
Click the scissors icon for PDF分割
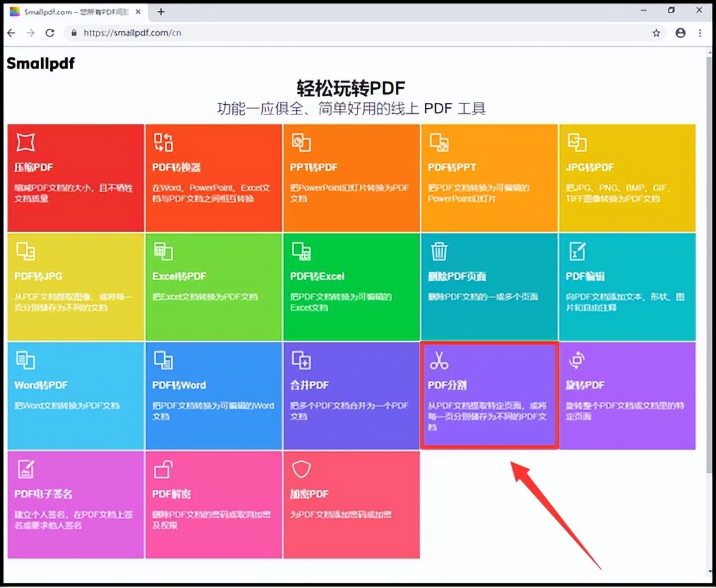pyautogui.click(x=439, y=360)
